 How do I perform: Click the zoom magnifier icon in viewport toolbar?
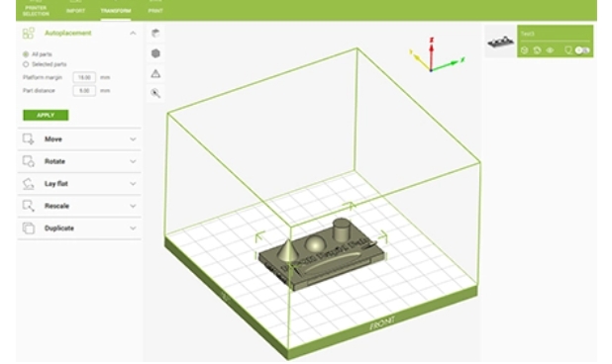coord(155,93)
